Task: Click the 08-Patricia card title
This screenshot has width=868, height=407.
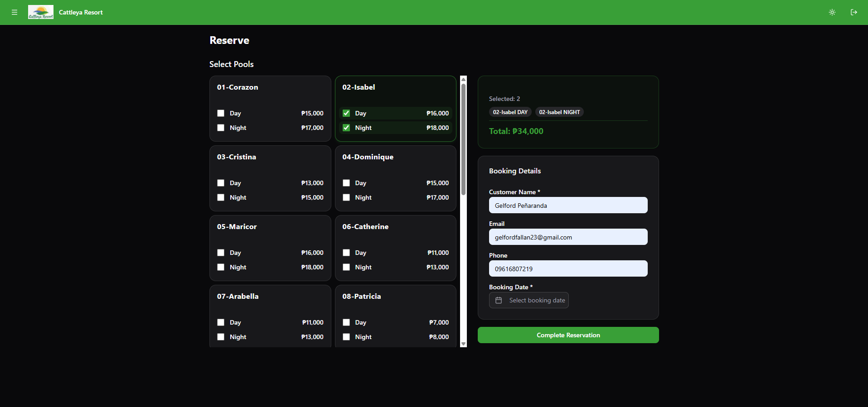Action: (362, 296)
